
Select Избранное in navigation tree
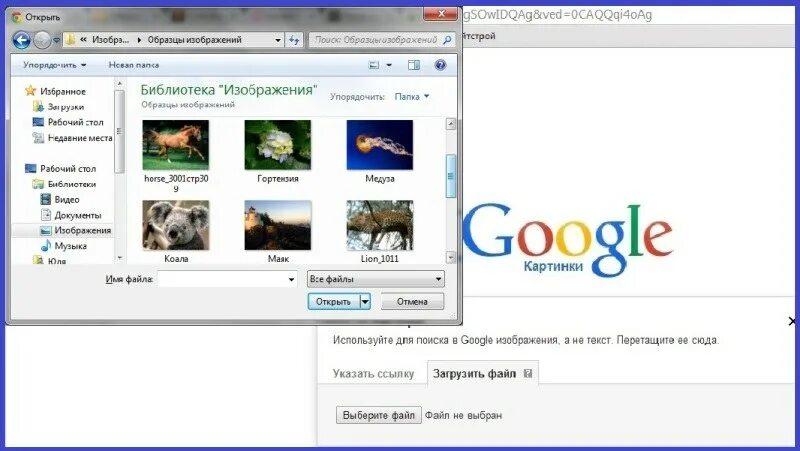[x=63, y=91]
